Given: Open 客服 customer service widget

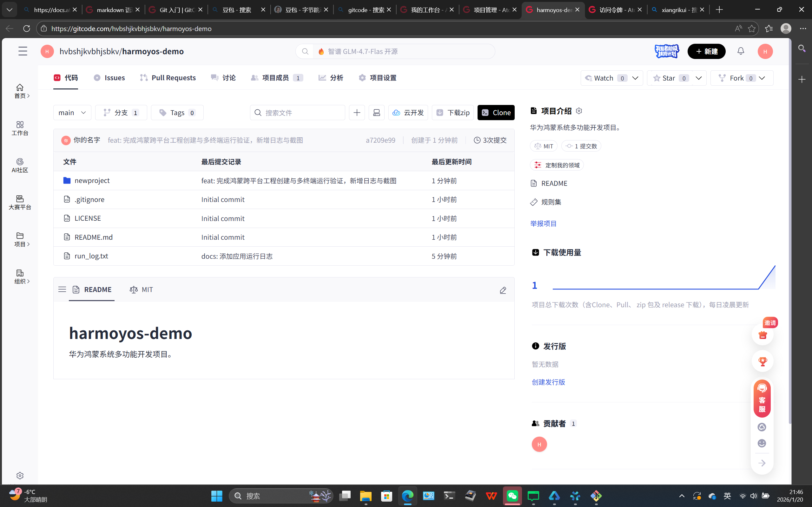Looking at the screenshot, I should [x=762, y=398].
